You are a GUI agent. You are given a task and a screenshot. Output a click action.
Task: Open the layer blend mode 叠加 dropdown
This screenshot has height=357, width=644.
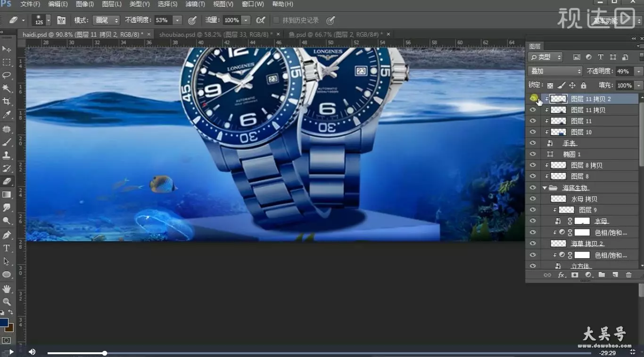(x=555, y=71)
